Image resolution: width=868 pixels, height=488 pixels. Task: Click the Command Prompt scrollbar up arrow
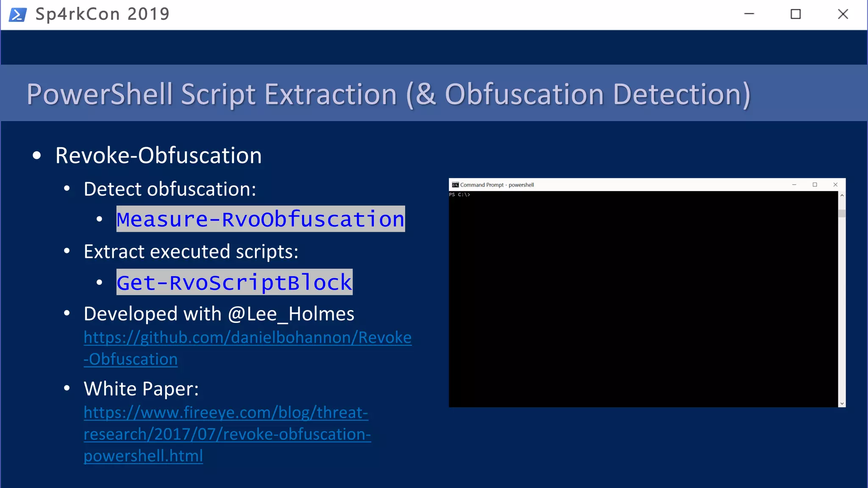[x=842, y=195]
